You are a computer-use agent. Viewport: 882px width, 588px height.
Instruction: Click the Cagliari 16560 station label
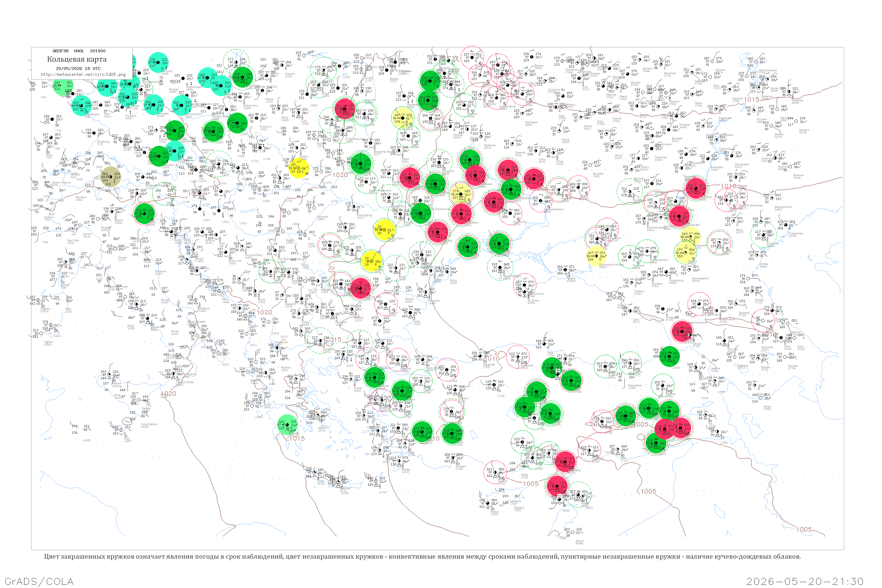(x=48, y=343)
